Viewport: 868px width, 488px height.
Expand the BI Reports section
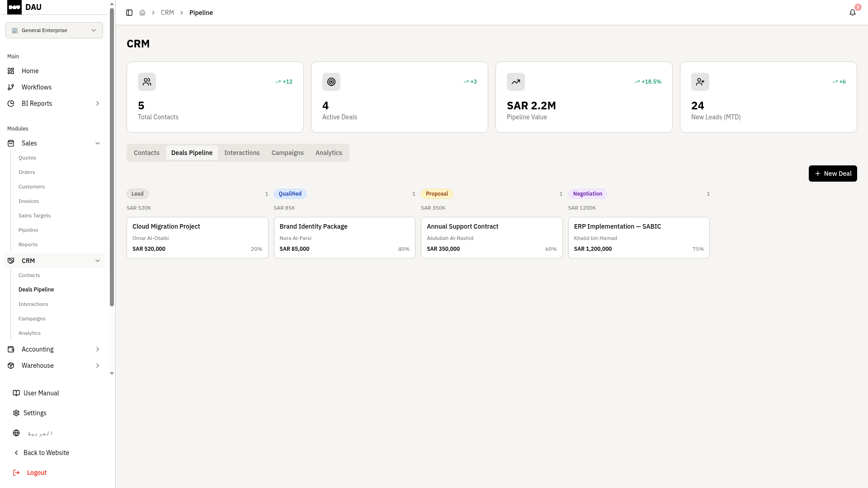click(54, 103)
